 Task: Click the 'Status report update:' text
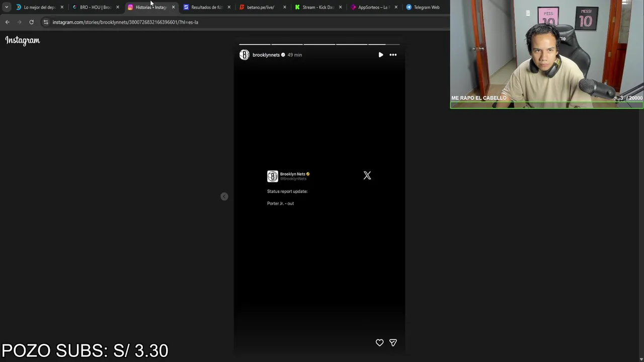click(287, 191)
